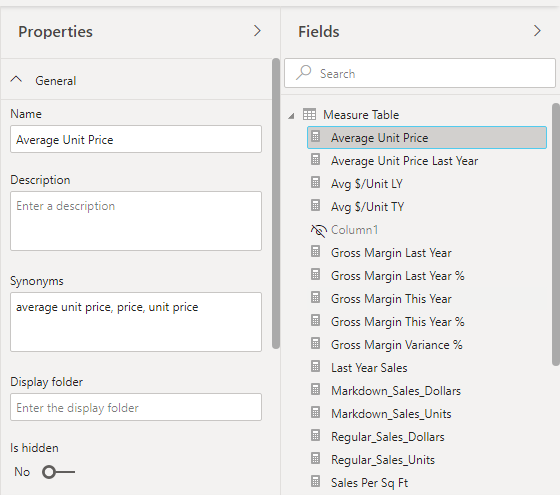Click calculator icon beside Gross Margin Variance %

pos(315,344)
